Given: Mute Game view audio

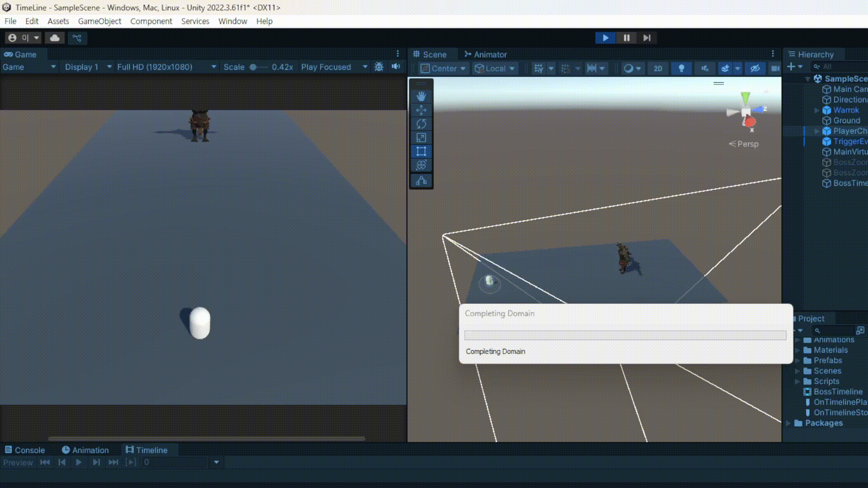Looking at the screenshot, I should tap(396, 67).
